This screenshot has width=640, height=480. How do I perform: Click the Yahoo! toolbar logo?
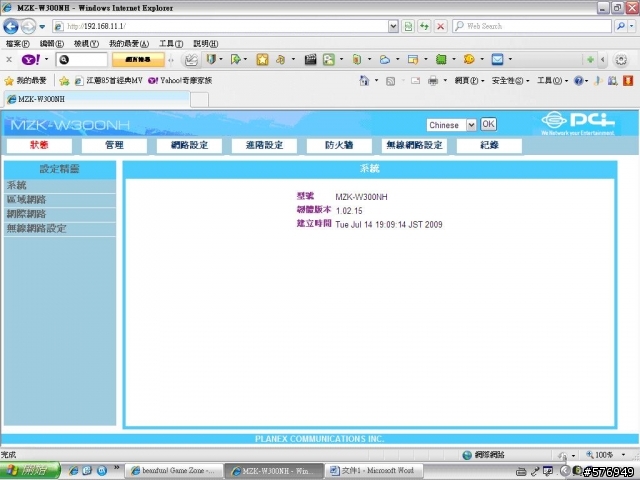[x=31, y=60]
